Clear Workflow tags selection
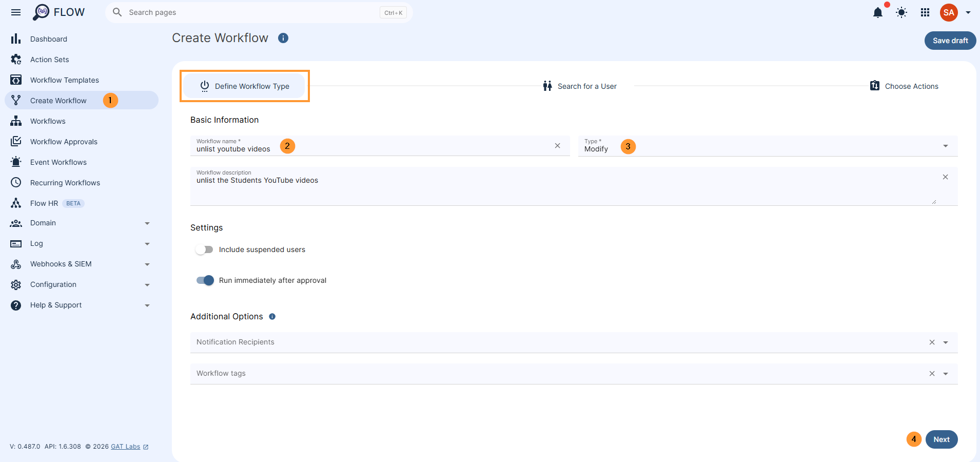 [x=932, y=374]
